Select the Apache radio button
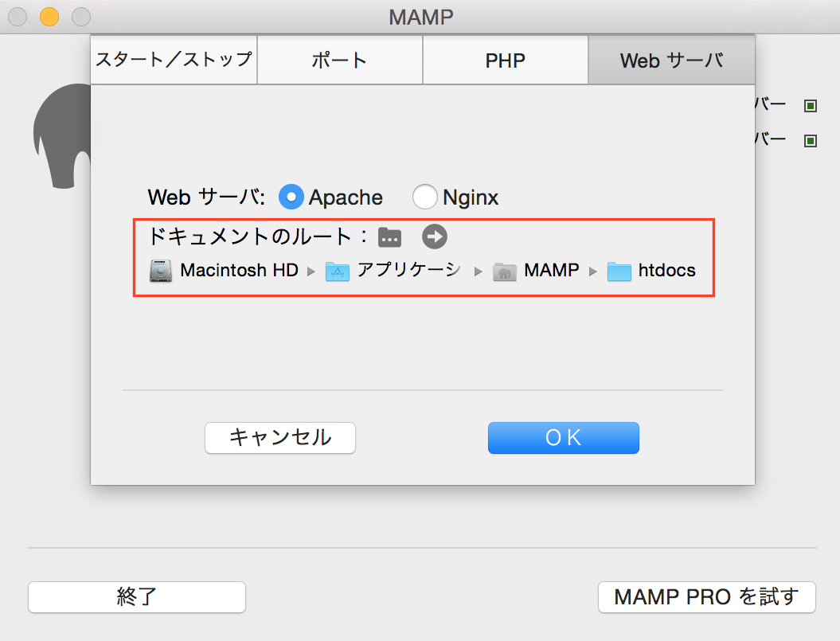 (291, 197)
